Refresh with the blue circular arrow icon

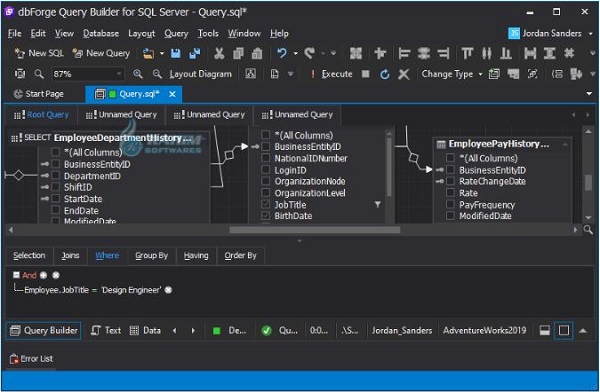(385, 74)
